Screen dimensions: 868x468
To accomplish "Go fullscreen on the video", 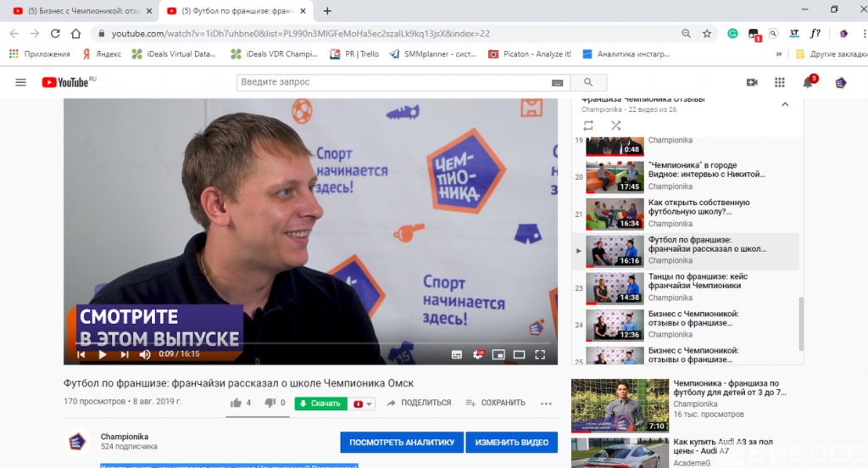I will point(540,354).
